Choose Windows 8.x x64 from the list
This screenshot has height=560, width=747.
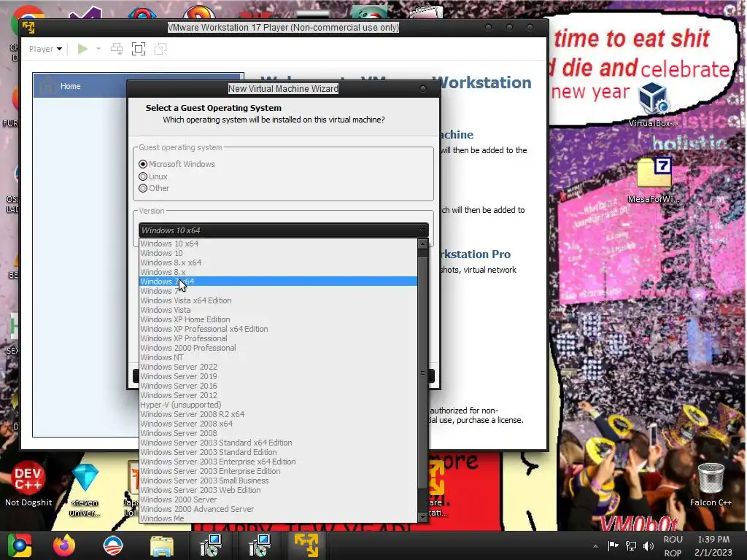(x=278, y=262)
